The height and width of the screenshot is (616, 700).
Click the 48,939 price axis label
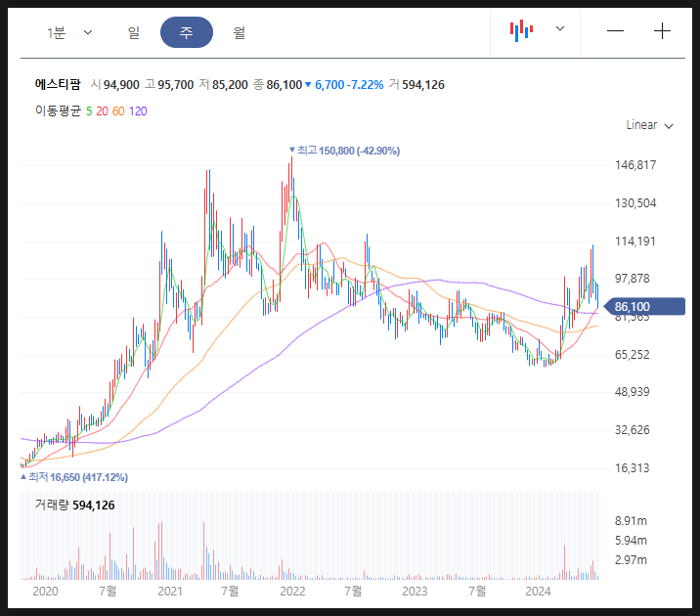(x=633, y=392)
